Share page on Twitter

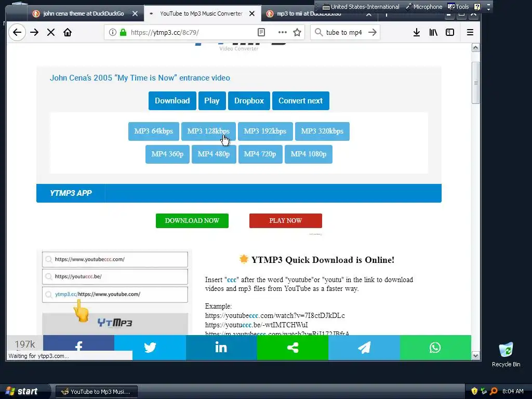point(150,348)
